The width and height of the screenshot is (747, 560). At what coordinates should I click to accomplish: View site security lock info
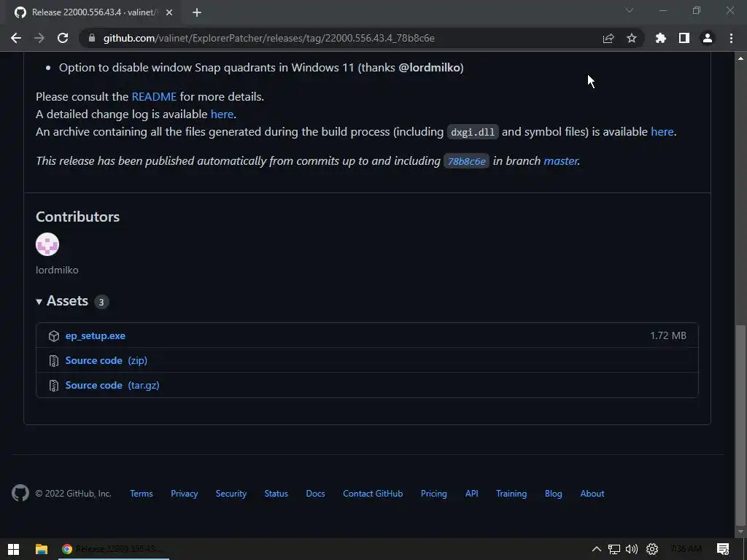pos(92,38)
